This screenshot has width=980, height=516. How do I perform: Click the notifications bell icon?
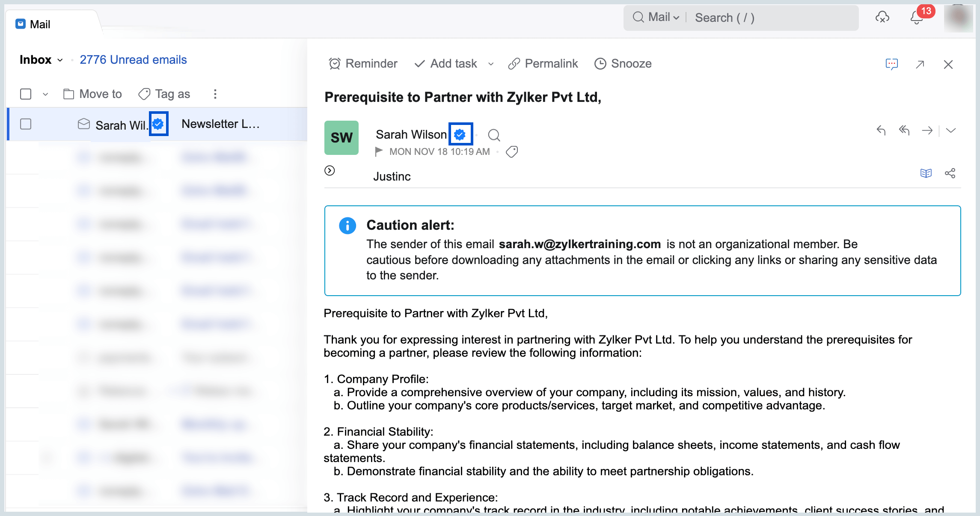click(916, 18)
